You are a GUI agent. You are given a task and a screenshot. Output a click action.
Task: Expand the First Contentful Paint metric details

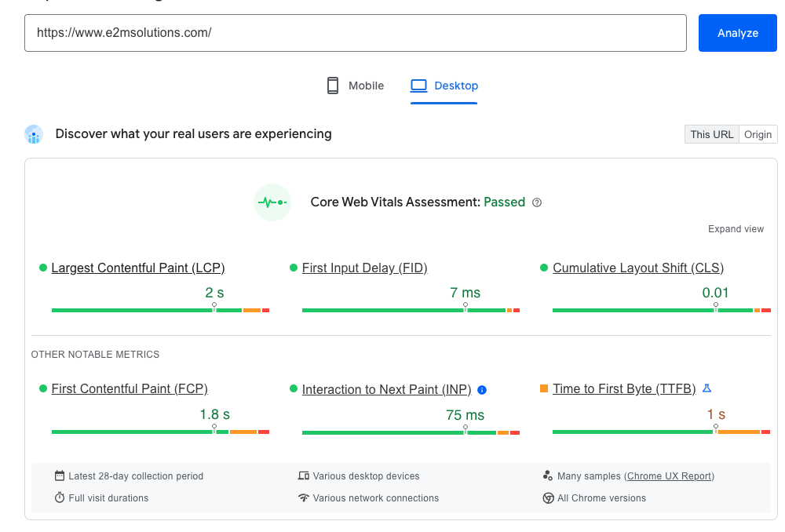(x=130, y=389)
